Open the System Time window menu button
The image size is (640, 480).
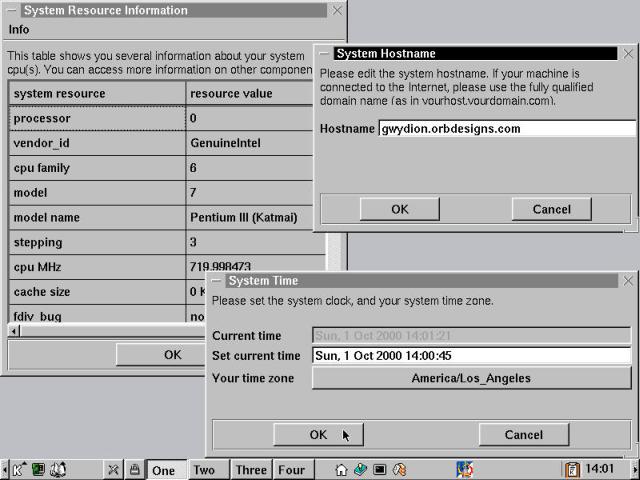[216, 281]
